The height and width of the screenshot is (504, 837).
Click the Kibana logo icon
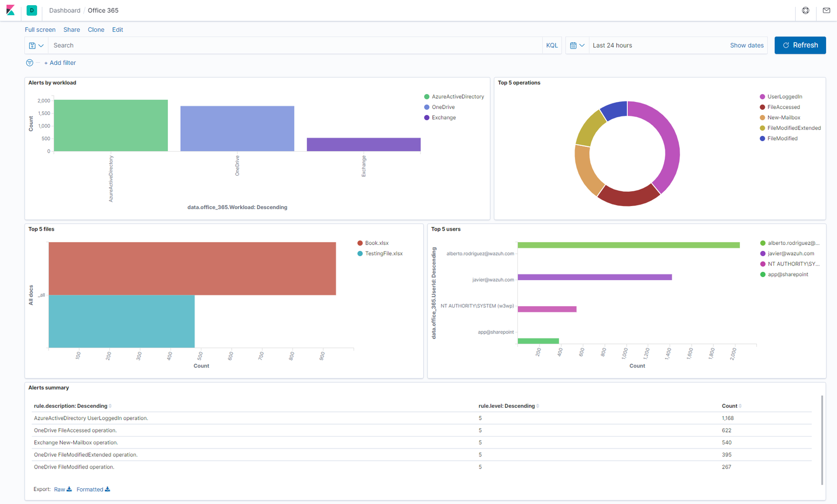(10, 10)
